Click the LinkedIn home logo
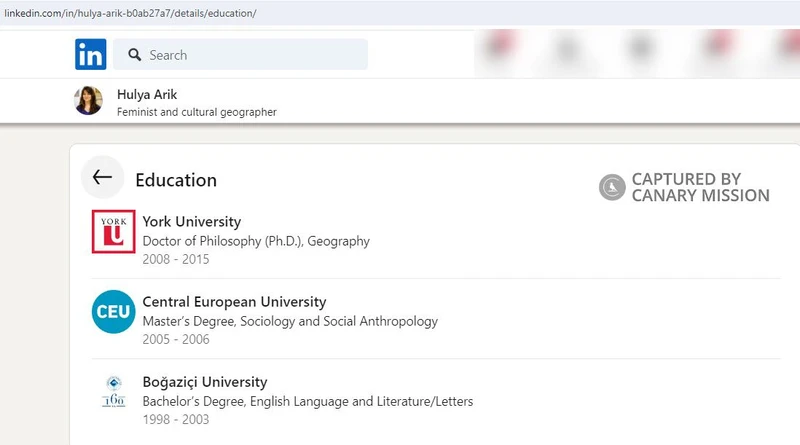Screen dimensions: 800x445 point(91,54)
